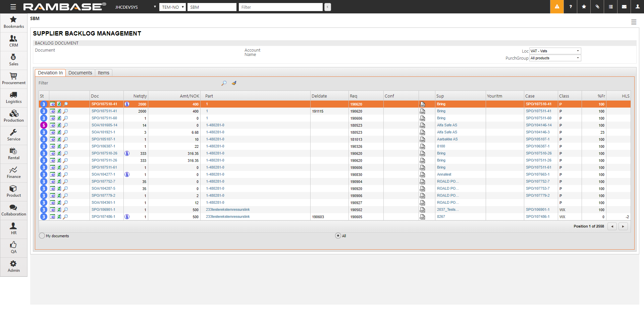Click info icon on SPO/107510-26 row
The image size is (644, 314).
[127, 153]
